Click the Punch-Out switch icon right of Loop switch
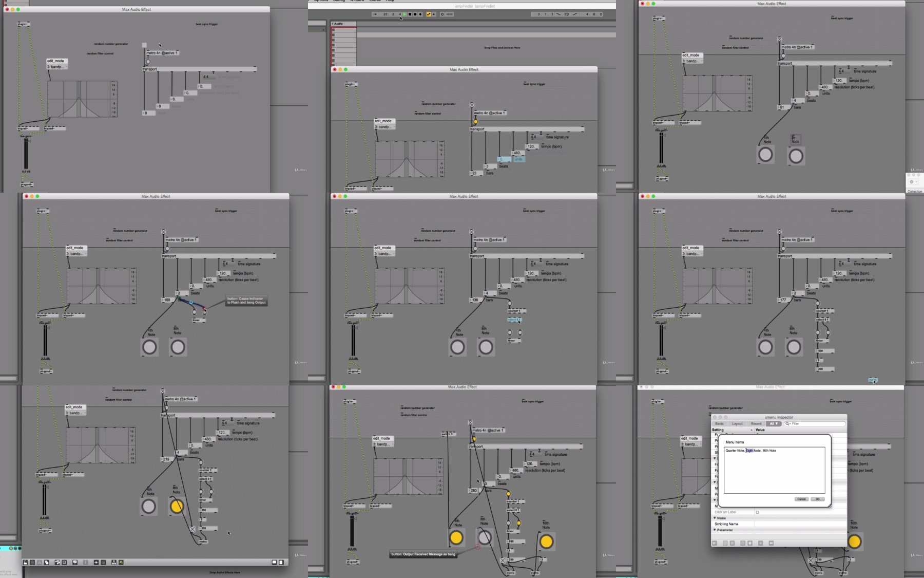 [575, 14]
